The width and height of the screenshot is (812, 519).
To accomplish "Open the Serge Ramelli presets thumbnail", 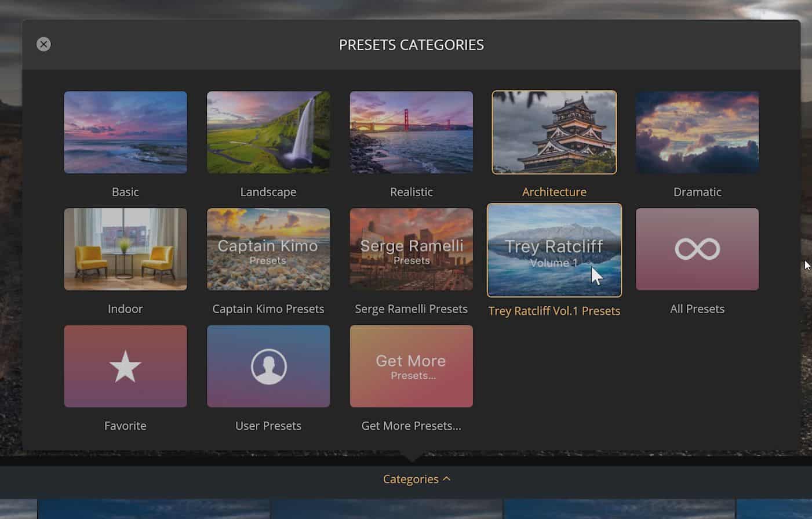I will 411,249.
